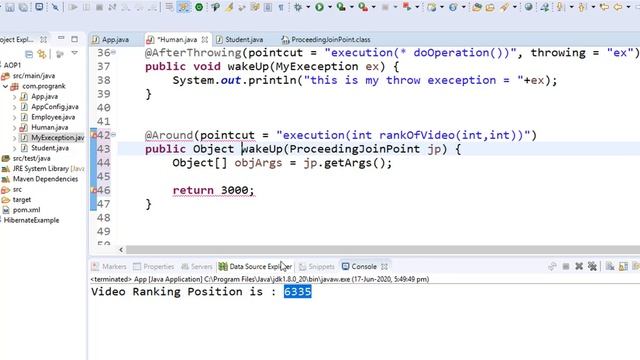640x360 pixels.
Task: Click the Save icon in toolbar
Action: click(10, 7)
